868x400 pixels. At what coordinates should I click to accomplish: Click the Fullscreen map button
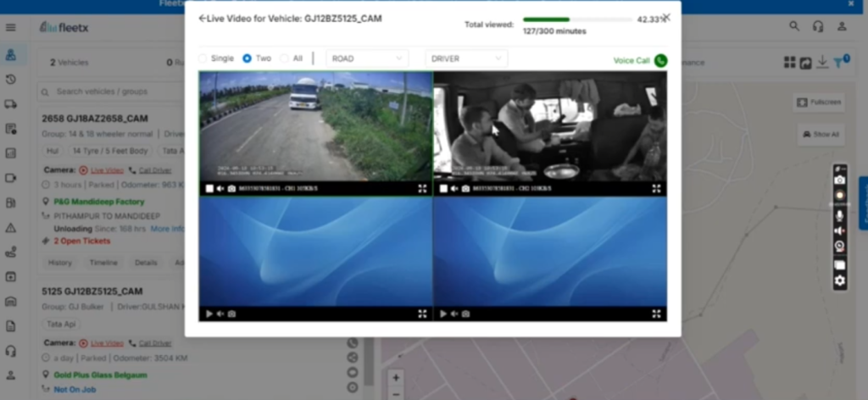click(x=819, y=103)
